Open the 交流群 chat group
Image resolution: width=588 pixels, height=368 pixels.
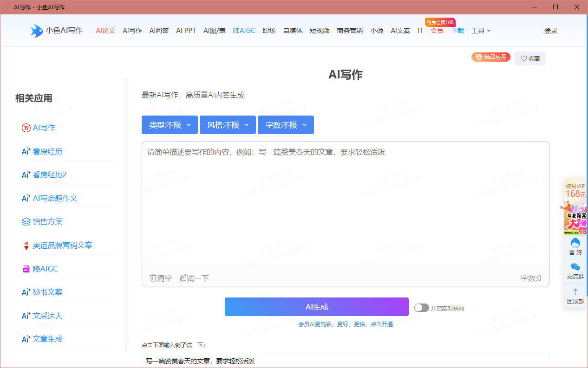(575, 271)
